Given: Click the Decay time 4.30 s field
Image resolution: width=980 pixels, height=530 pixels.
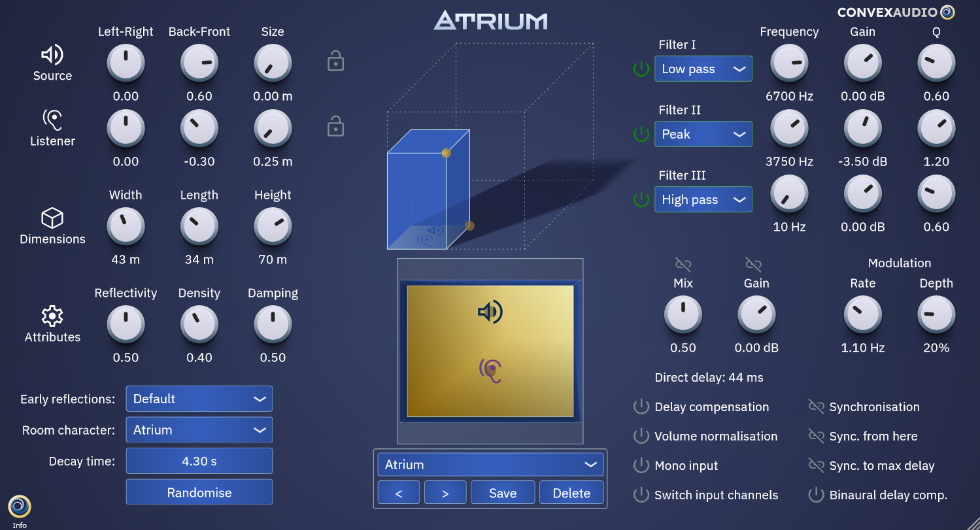Looking at the screenshot, I should [199, 461].
